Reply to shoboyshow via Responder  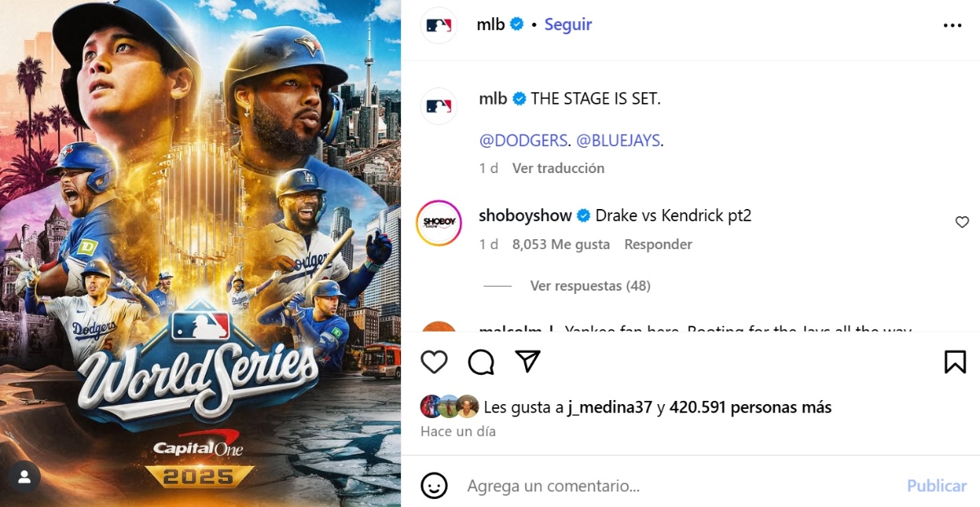(658, 244)
